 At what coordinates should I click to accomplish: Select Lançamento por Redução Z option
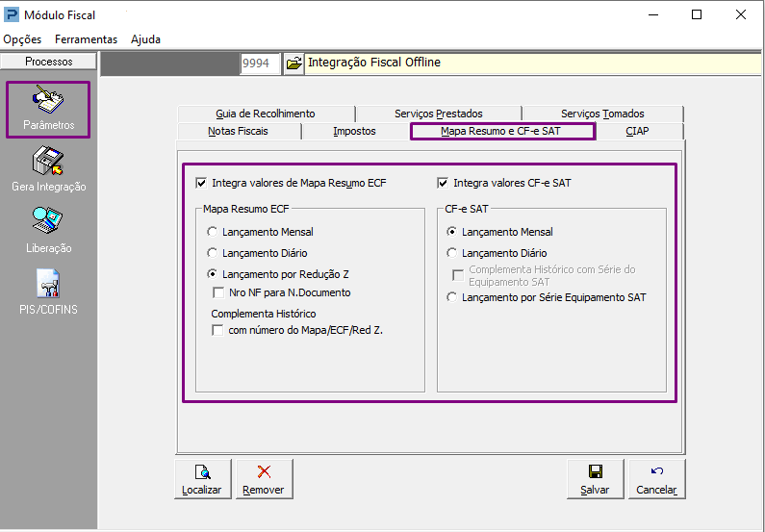pos(212,274)
